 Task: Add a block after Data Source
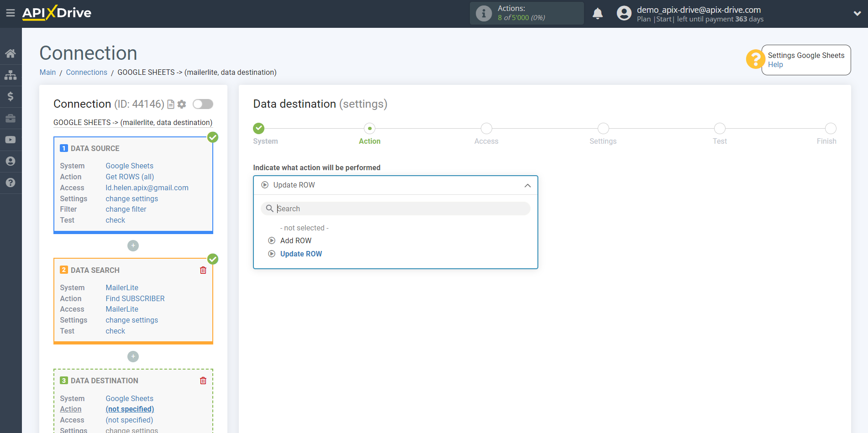133,245
